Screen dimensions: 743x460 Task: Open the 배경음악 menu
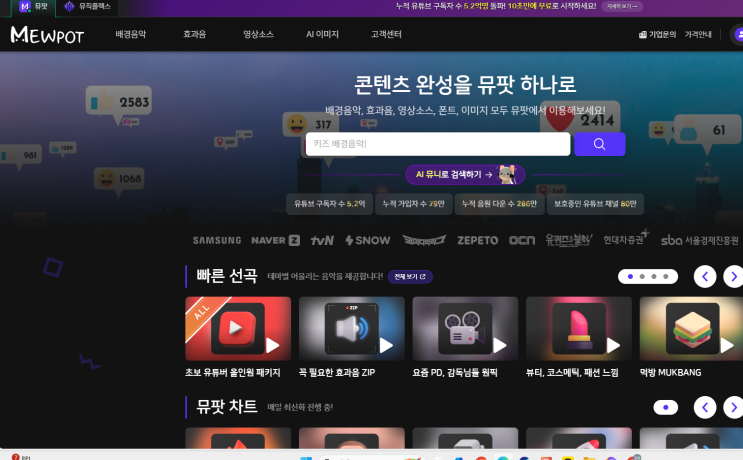(130, 34)
